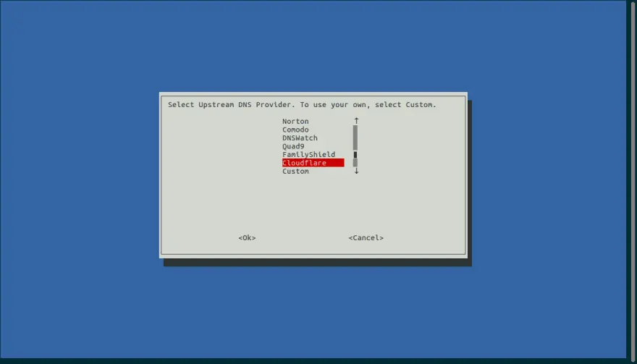Click the scroll up arrow above the scrollbar

356,121
